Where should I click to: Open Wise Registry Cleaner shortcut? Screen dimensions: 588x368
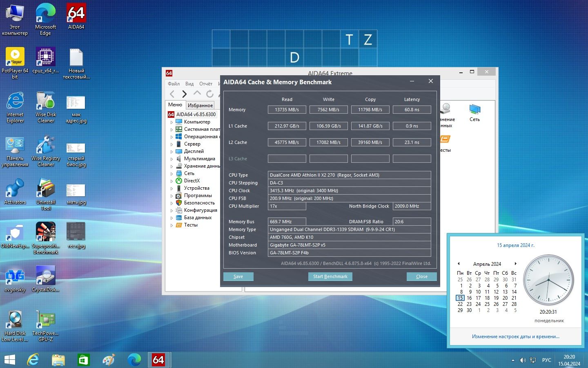(46, 150)
